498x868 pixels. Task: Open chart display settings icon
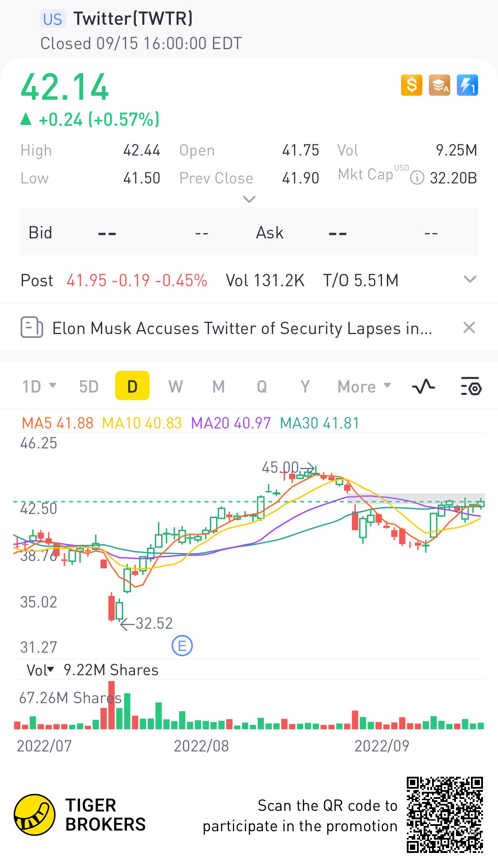click(471, 387)
